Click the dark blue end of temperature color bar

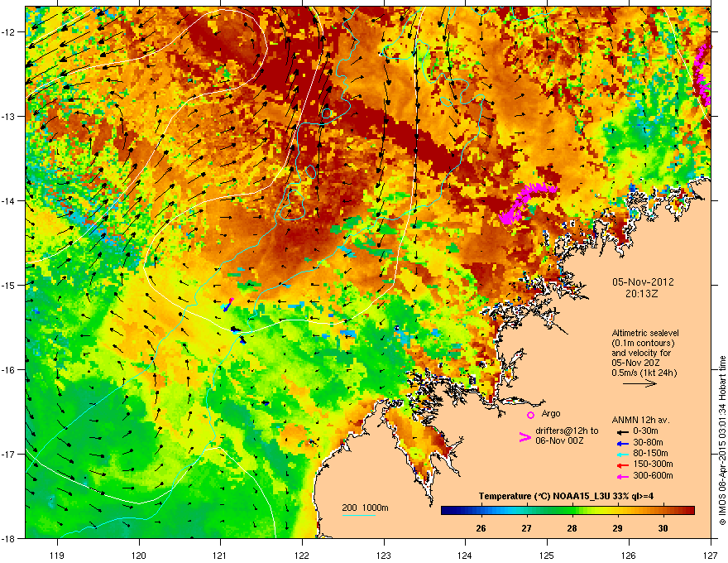click(448, 510)
